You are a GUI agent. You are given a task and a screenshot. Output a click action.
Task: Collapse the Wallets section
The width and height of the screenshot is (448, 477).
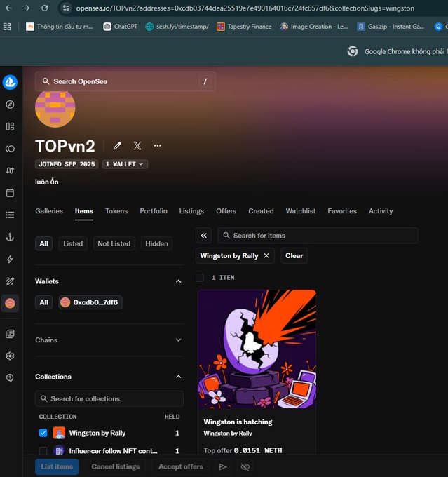point(179,281)
